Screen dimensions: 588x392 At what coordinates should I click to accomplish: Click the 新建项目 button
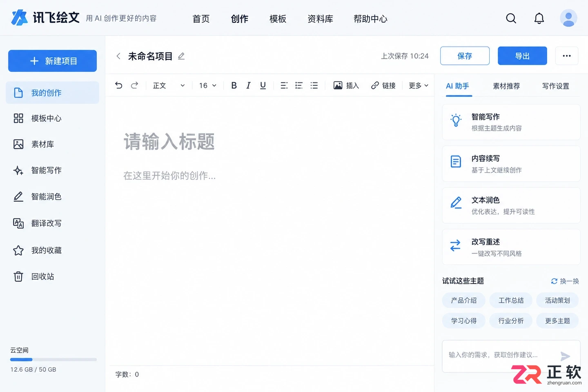click(52, 61)
